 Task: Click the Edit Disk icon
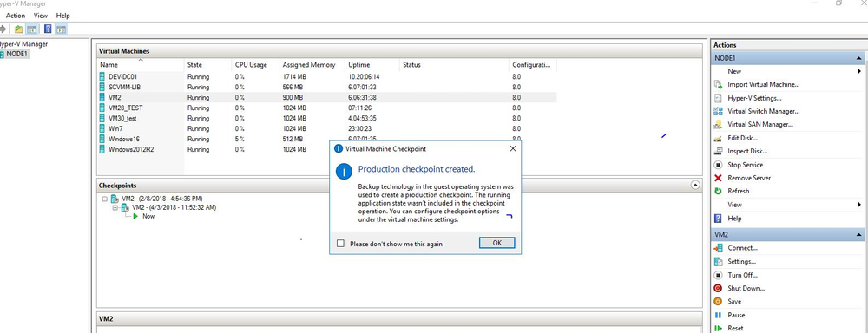pyautogui.click(x=718, y=138)
